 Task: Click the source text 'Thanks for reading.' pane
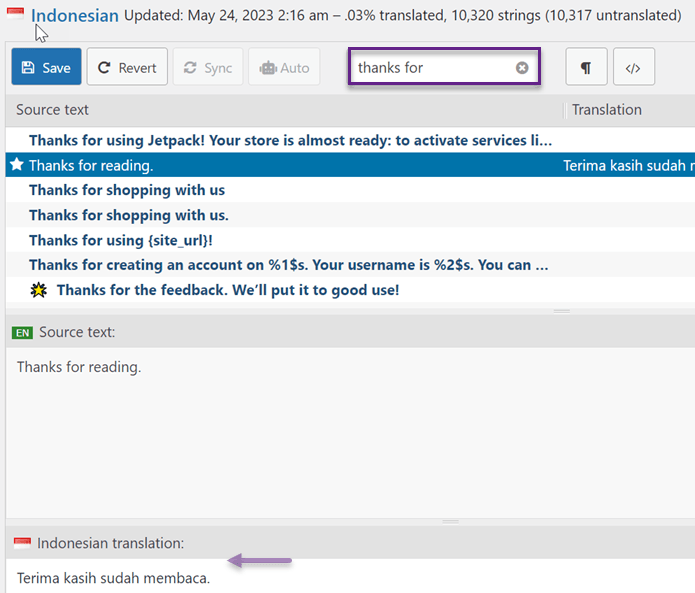(350, 432)
